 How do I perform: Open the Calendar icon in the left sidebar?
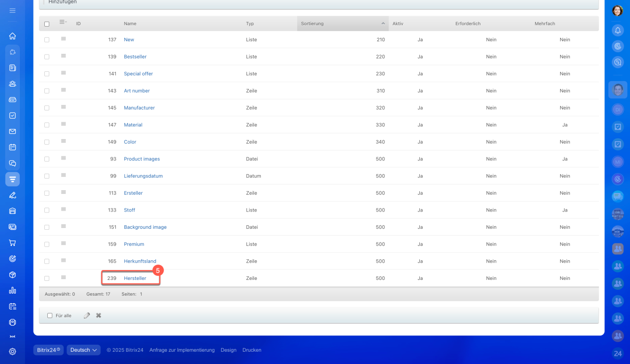[x=12, y=147]
